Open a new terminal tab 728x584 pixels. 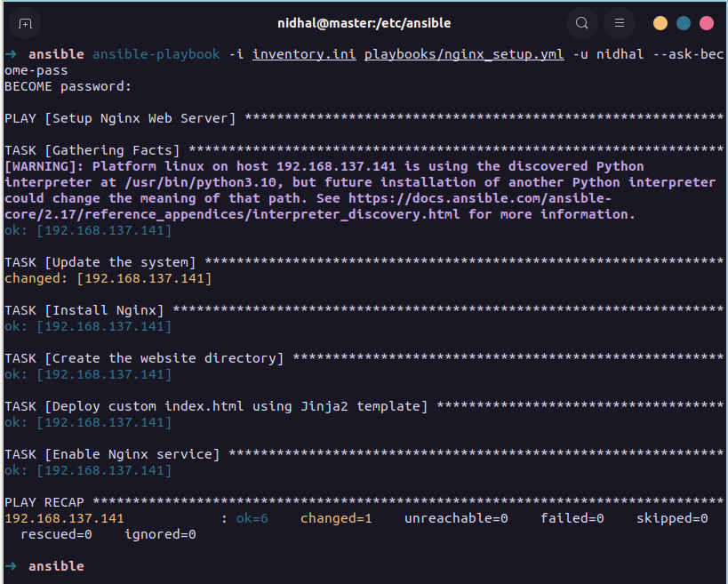(24, 23)
